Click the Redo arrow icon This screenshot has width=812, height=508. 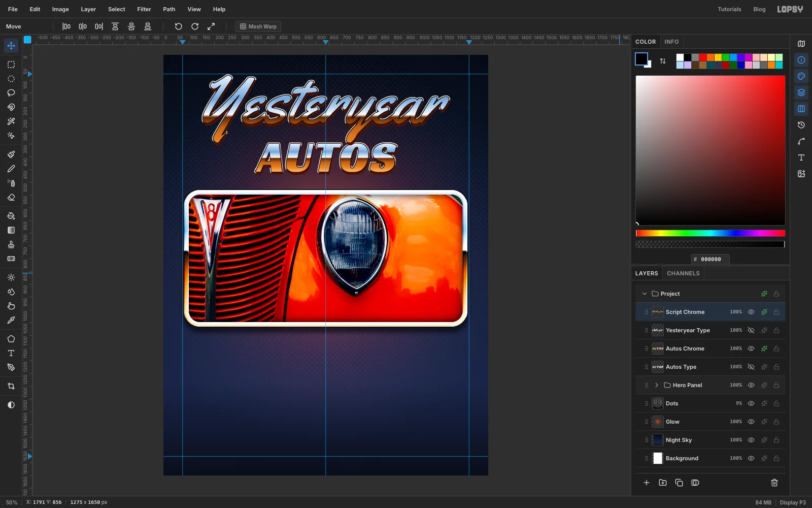[195, 26]
